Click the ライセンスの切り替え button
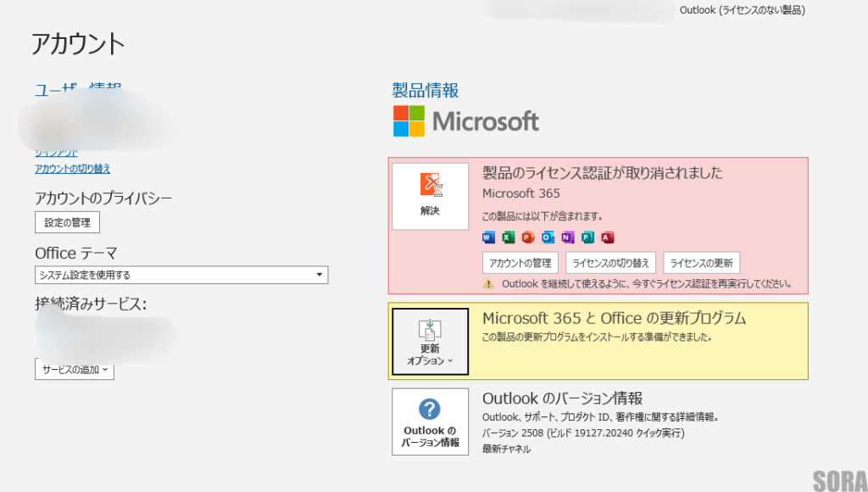The height and width of the screenshot is (492, 868). 610,263
